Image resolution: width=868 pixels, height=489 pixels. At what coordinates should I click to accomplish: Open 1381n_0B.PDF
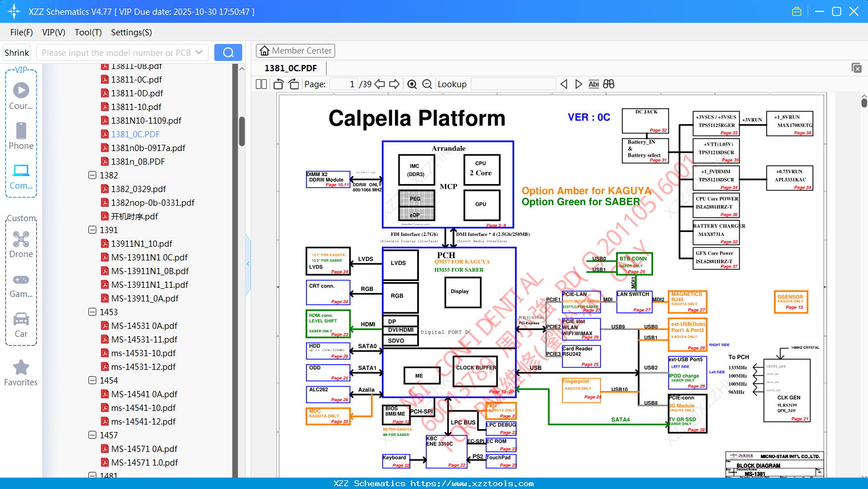(138, 161)
